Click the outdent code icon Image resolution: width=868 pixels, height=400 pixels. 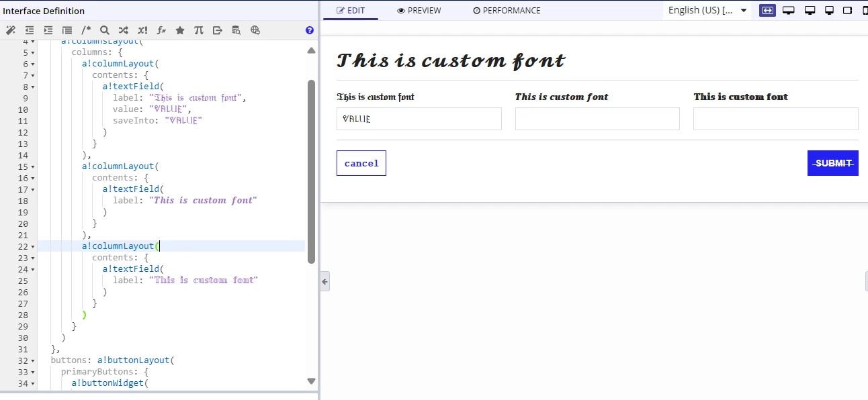(x=30, y=30)
